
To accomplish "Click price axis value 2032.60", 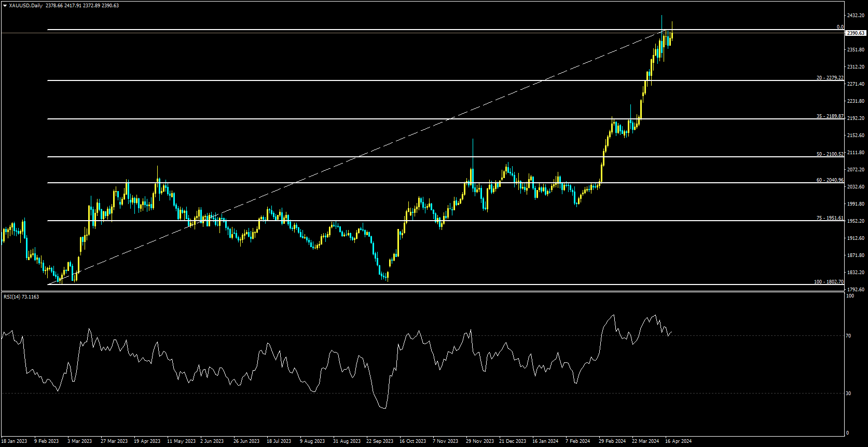I will [856, 187].
